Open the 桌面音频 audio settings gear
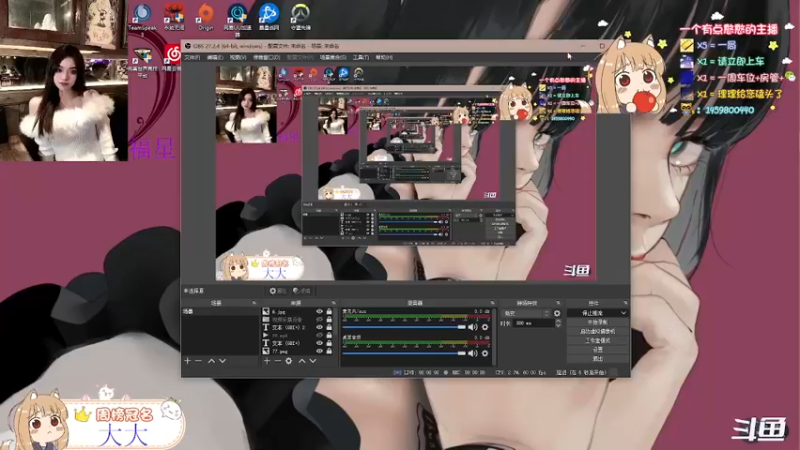 (485, 353)
